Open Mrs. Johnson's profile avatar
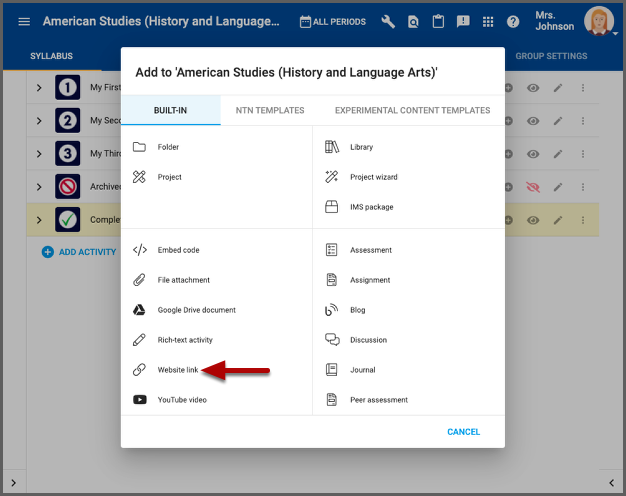 pos(598,22)
